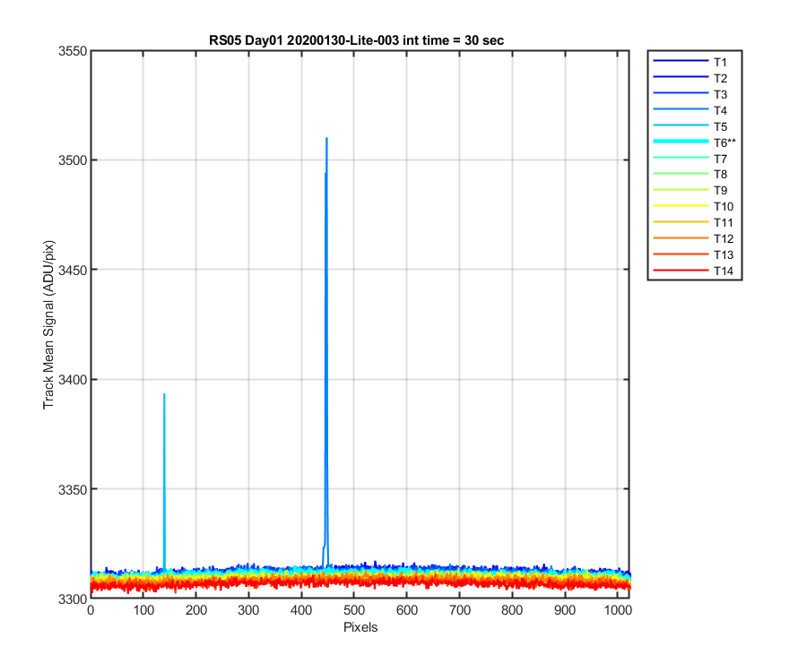This screenshot has height=672, width=807.
Task: Select the T13 legend entry
Action: point(693,254)
